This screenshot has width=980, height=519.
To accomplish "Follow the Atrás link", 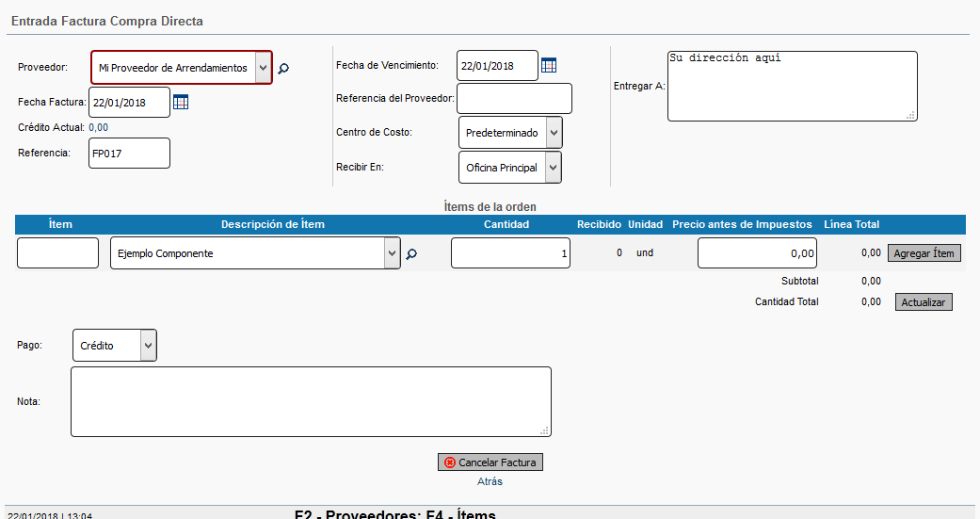I will pyautogui.click(x=490, y=481).
